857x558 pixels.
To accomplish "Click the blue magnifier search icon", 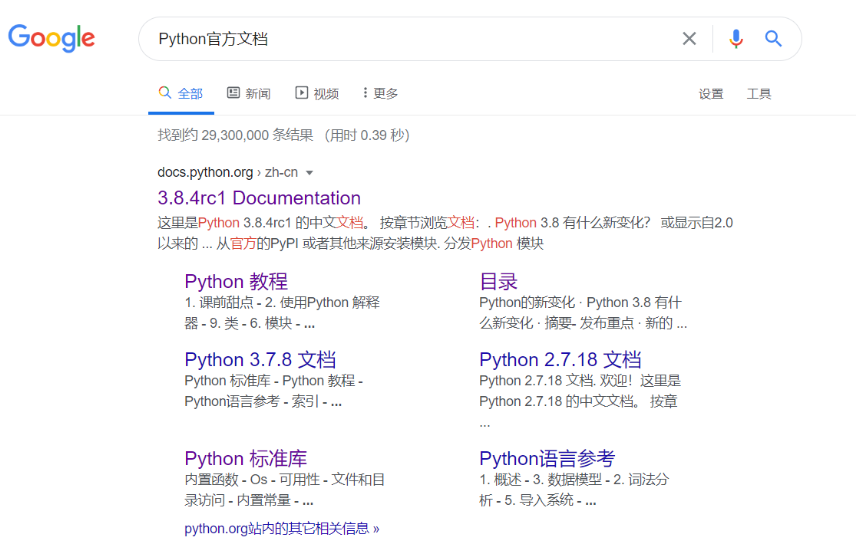I will point(773,39).
